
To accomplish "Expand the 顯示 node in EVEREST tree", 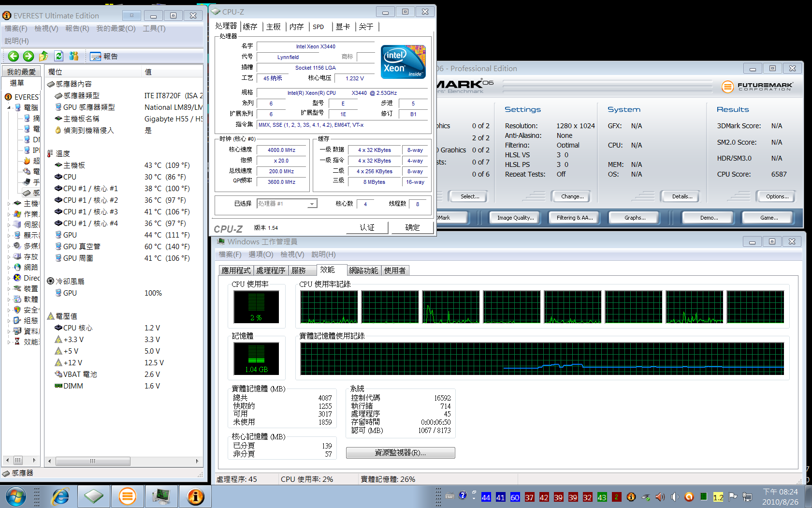I will pos(9,235).
